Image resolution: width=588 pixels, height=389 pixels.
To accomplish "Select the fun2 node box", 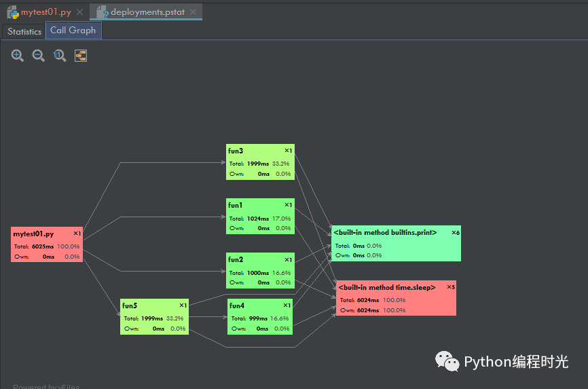I will point(260,270).
